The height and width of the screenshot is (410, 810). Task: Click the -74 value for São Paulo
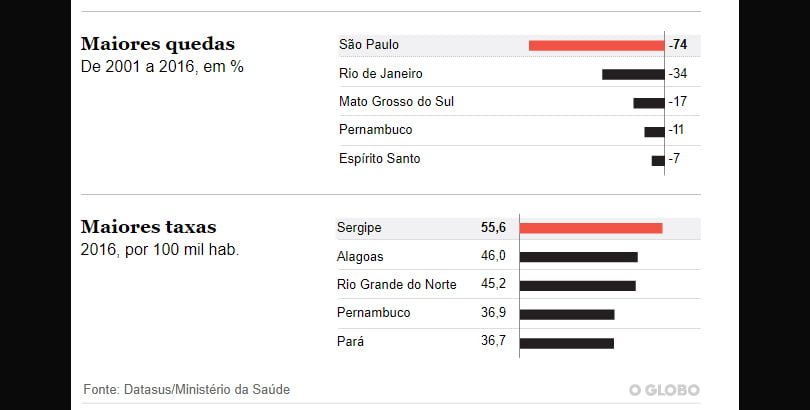678,45
